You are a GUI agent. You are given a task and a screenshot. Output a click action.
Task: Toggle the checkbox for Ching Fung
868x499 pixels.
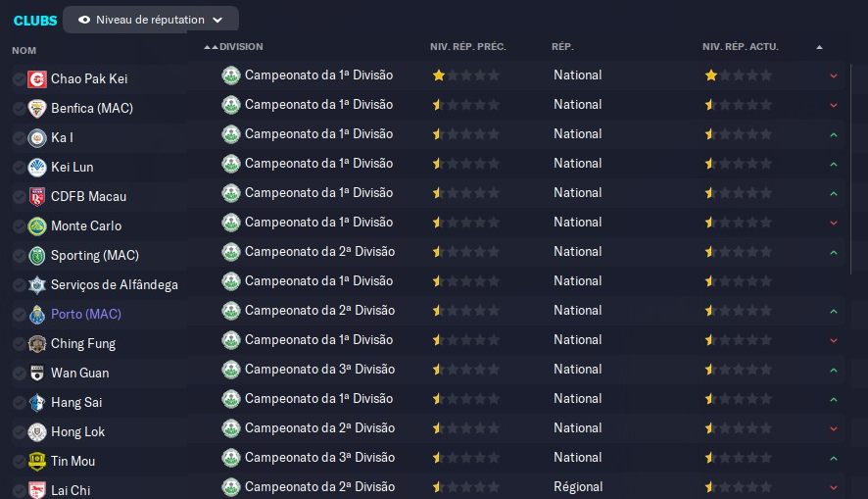click(20, 344)
